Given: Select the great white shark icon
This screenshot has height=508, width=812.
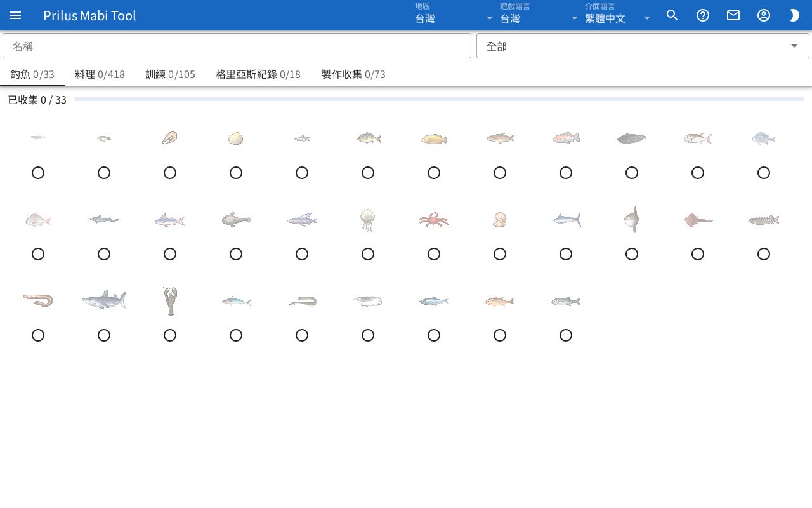Looking at the screenshot, I should 104,300.
